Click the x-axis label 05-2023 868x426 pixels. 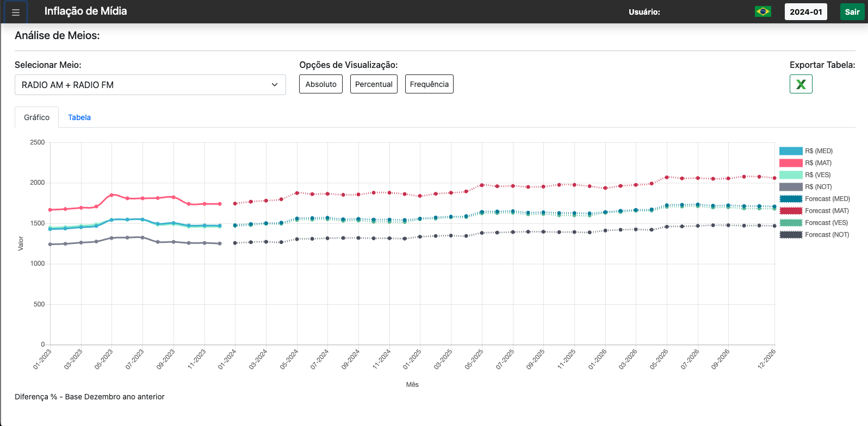coord(104,359)
